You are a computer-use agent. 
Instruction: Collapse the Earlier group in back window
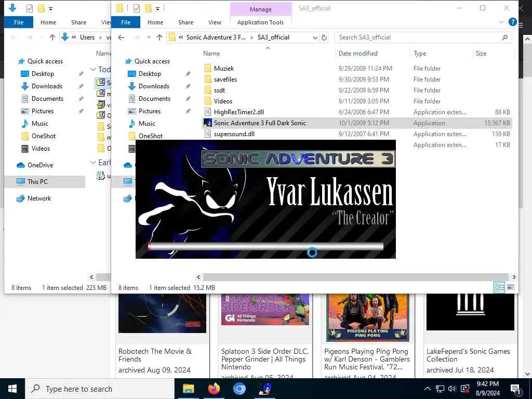(93, 163)
